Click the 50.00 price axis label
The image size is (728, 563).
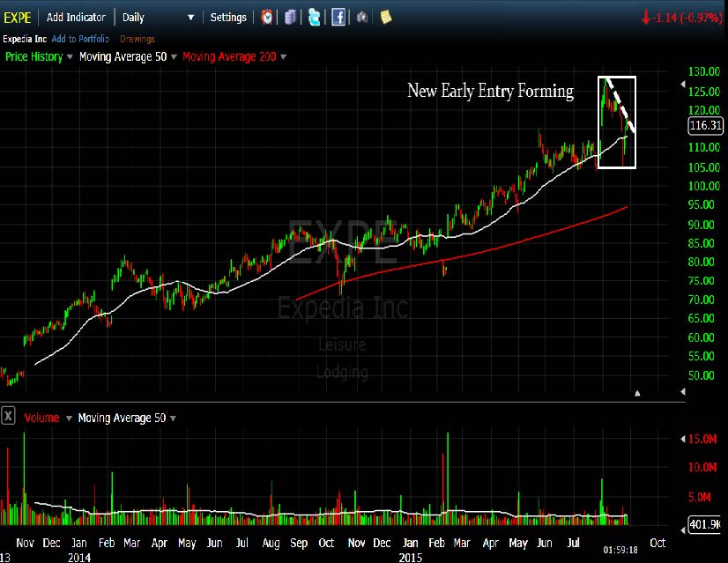[701, 375]
